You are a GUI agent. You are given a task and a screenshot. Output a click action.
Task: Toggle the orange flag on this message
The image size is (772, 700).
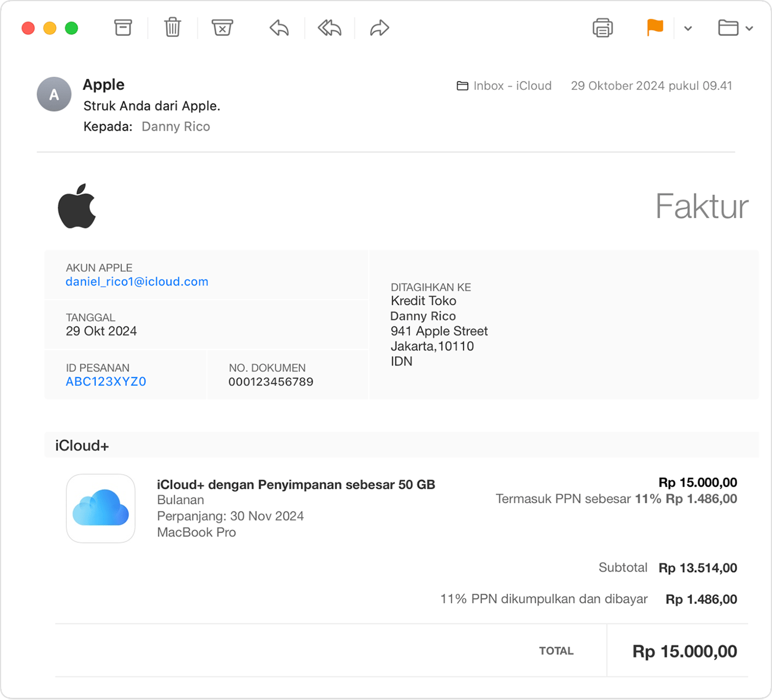pos(655,28)
